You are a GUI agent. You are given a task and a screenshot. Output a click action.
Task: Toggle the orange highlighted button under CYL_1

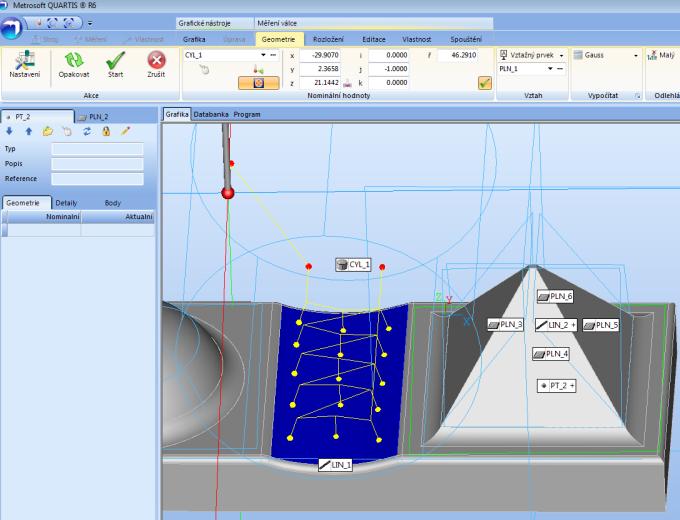pos(258,83)
